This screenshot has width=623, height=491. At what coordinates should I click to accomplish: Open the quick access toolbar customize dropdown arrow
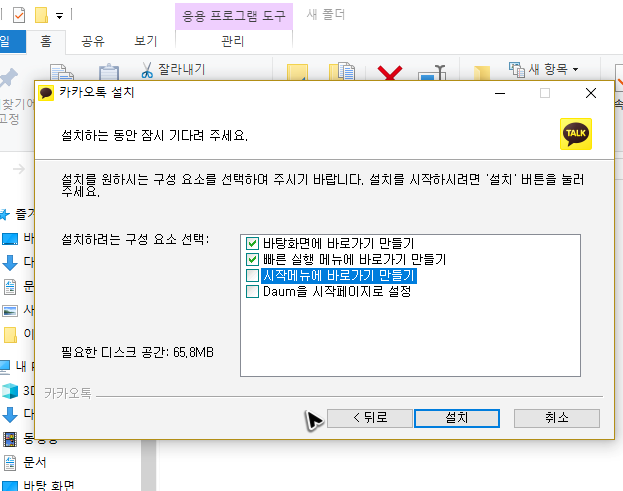(59, 16)
